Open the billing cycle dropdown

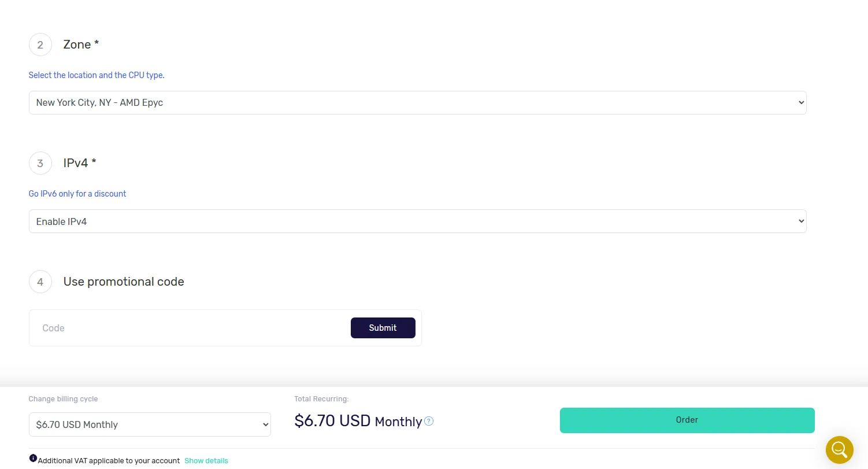coord(150,424)
